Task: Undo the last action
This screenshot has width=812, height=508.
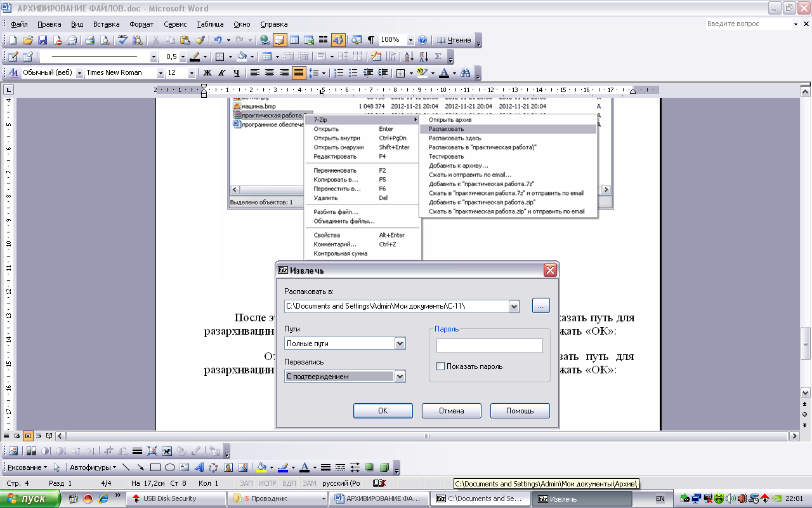Action: coord(218,40)
